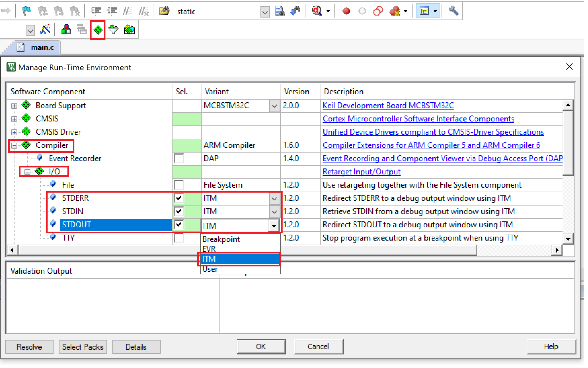Choose Breakpoint from the variant list

(x=240, y=239)
